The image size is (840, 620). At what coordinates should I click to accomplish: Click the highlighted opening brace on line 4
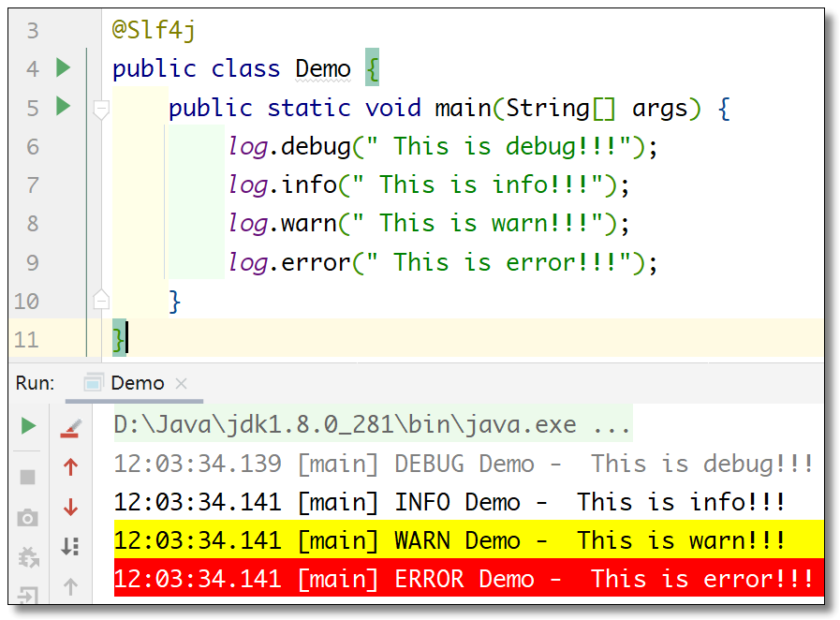373,67
